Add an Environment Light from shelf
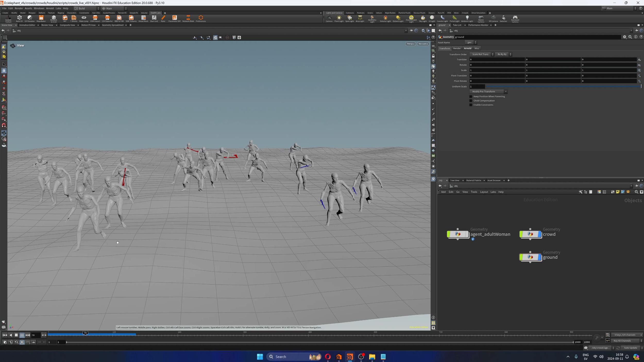The height and width of the screenshot is (362, 644). [x=411, y=18]
